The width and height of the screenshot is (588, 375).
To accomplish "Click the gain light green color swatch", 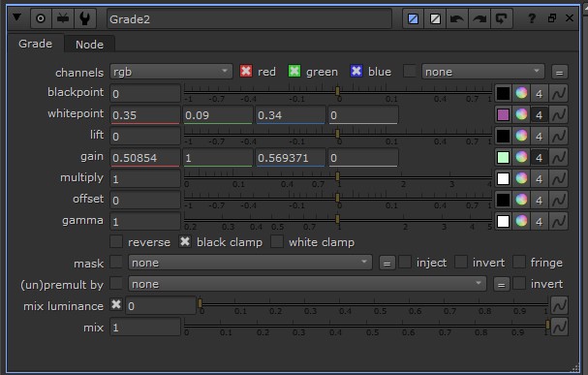I will 503,158.
